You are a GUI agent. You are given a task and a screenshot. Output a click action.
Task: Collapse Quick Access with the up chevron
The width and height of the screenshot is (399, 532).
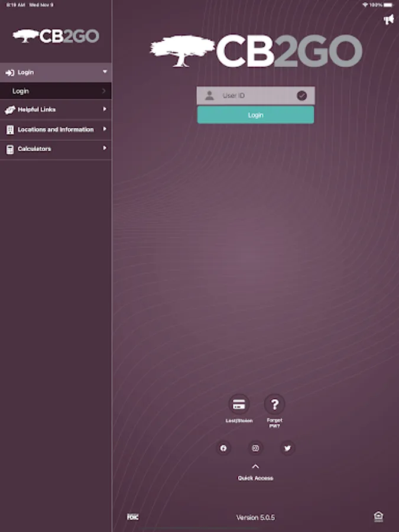pos(255,467)
